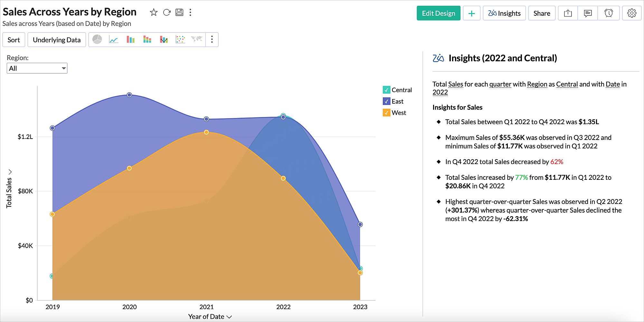Open the title more options menu
This screenshot has width=644, height=322.
tap(191, 13)
